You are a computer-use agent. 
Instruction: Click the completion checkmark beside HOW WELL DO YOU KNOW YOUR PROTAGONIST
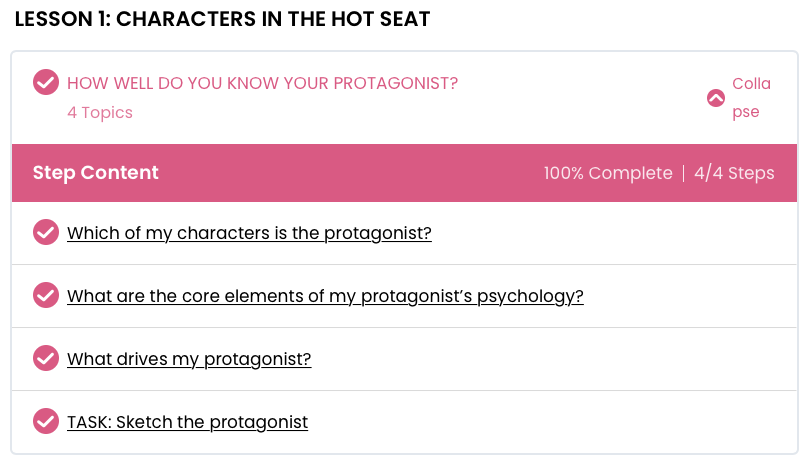(x=45, y=82)
